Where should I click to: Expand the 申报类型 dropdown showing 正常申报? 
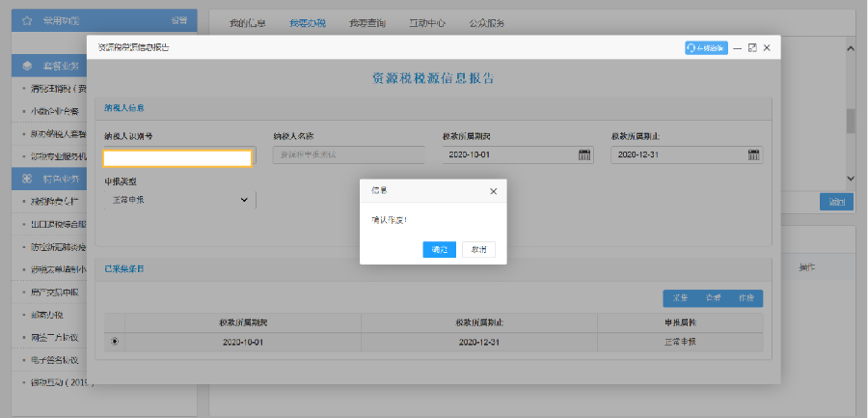click(x=180, y=200)
